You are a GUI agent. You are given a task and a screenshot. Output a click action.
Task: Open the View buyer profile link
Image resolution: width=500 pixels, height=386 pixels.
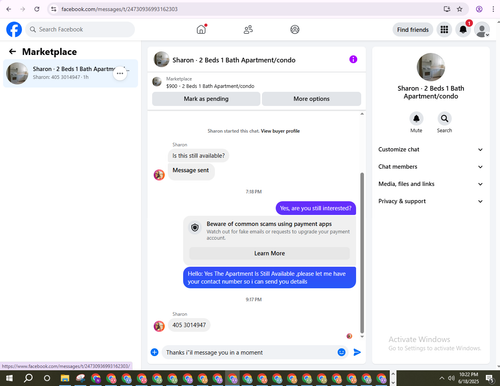pyautogui.click(x=280, y=131)
